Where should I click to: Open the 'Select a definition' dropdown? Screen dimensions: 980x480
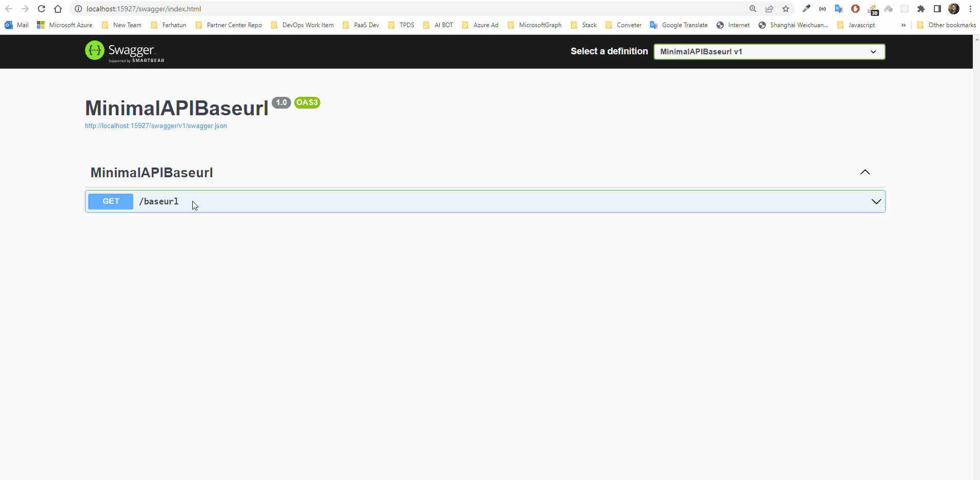769,51
